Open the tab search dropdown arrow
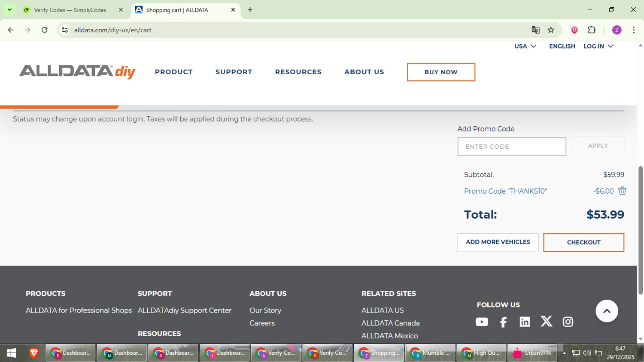This screenshot has width=644, height=362. (x=9, y=9)
